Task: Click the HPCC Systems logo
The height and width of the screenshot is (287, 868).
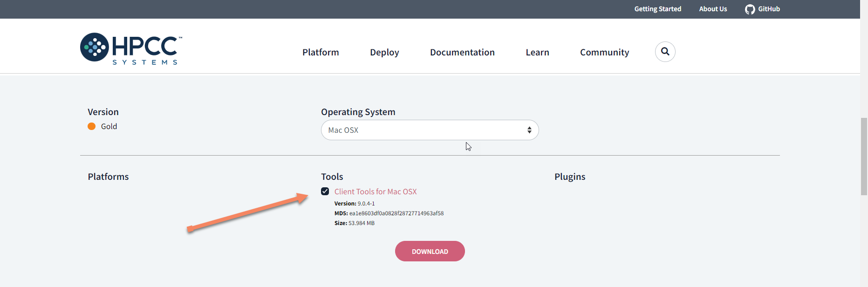Action: [x=131, y=48]
